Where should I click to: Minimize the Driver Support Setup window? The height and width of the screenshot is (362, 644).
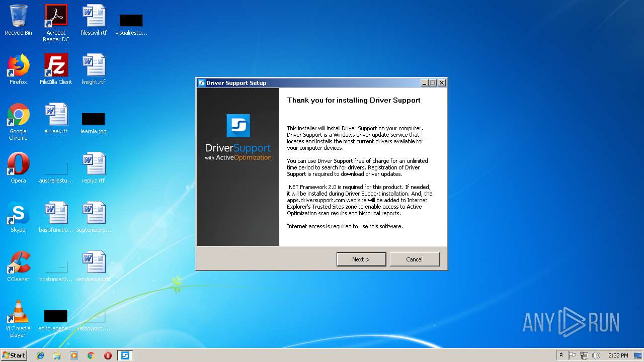[424, 83]
